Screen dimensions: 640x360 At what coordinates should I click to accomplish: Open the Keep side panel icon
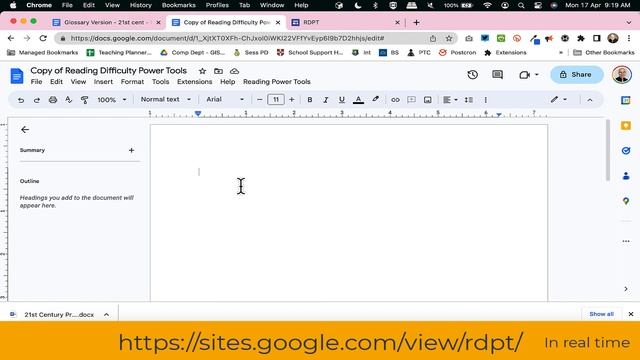click(626, 126)
